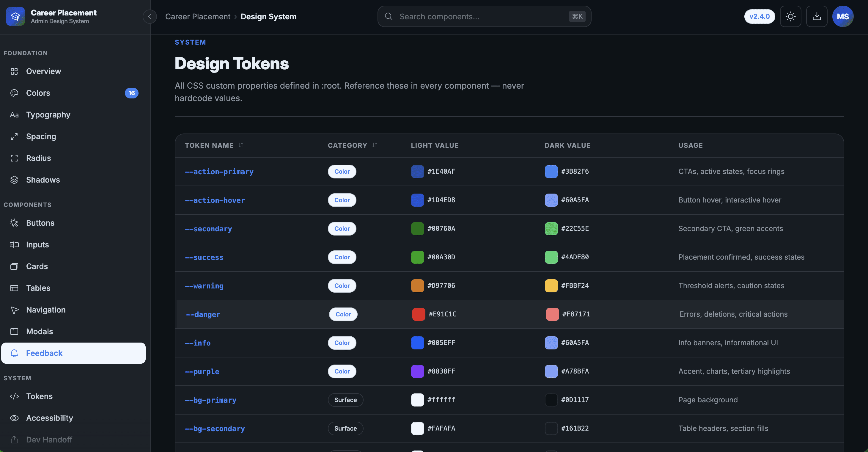Viewport: 868px width, 452px height.
Task: Click the 16 badge next to Colors
Action: coord(131,93)
